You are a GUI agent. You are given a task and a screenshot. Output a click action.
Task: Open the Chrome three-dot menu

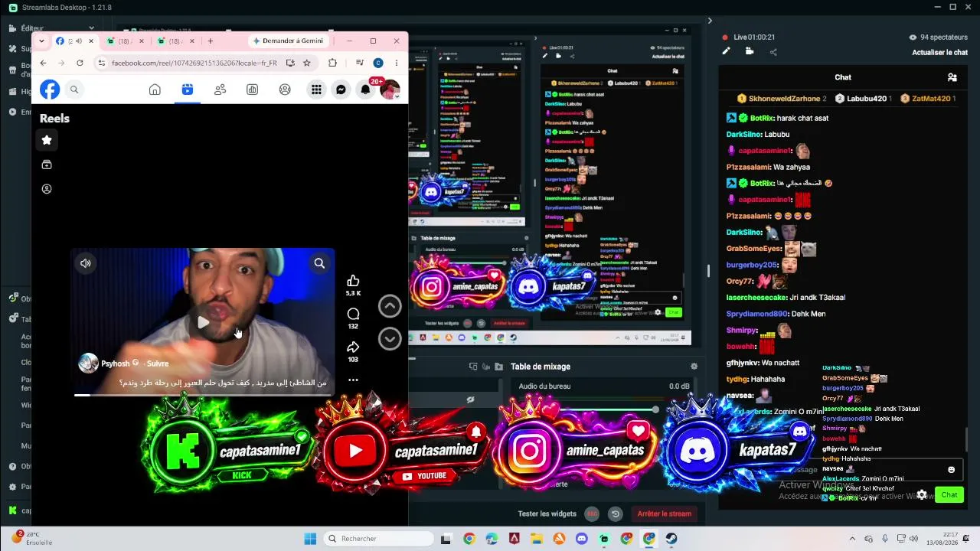tap(397, 63)
